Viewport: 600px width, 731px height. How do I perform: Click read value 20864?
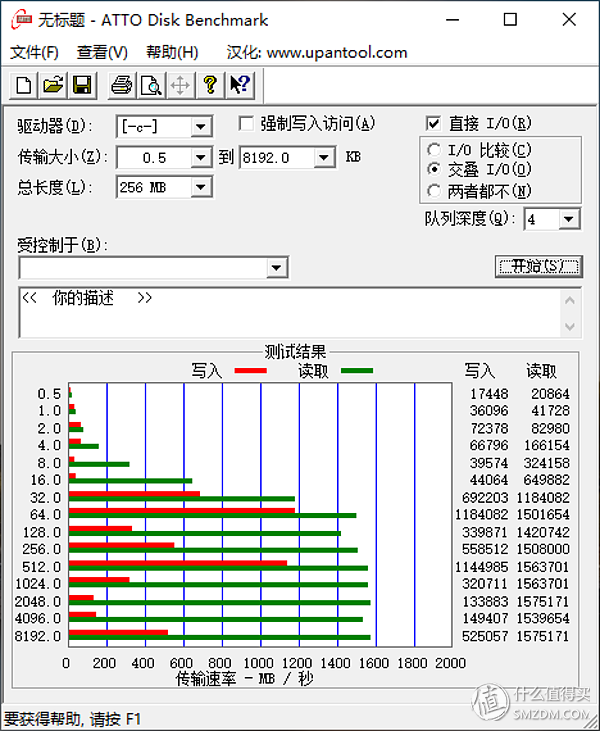point(551,394)
